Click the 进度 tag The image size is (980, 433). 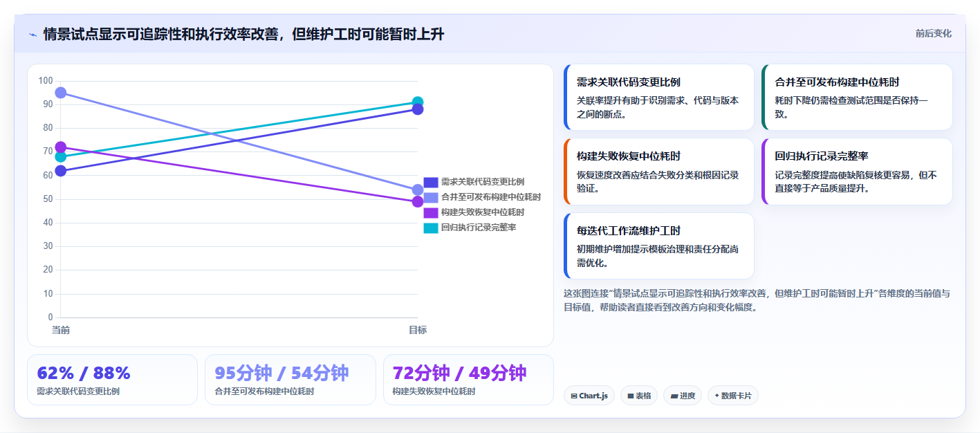pyautogui.click(x=683, y=396)
